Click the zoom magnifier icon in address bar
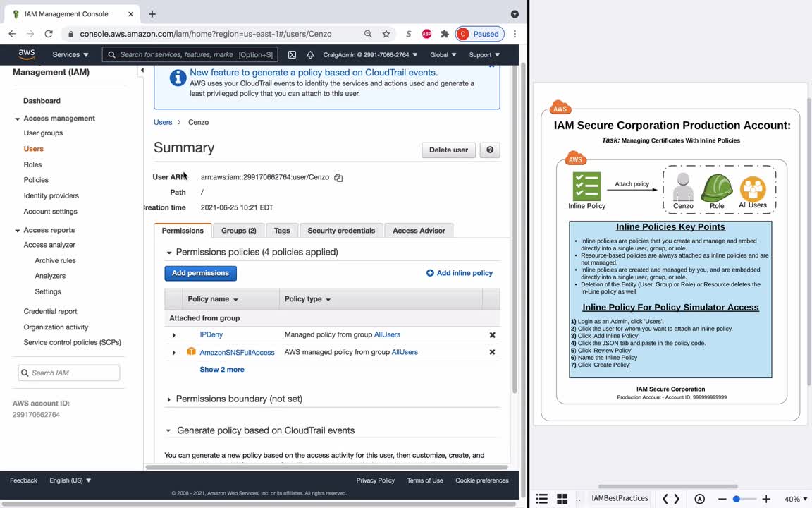This screenshot has height=508, width=812. (x=368, y=34)
